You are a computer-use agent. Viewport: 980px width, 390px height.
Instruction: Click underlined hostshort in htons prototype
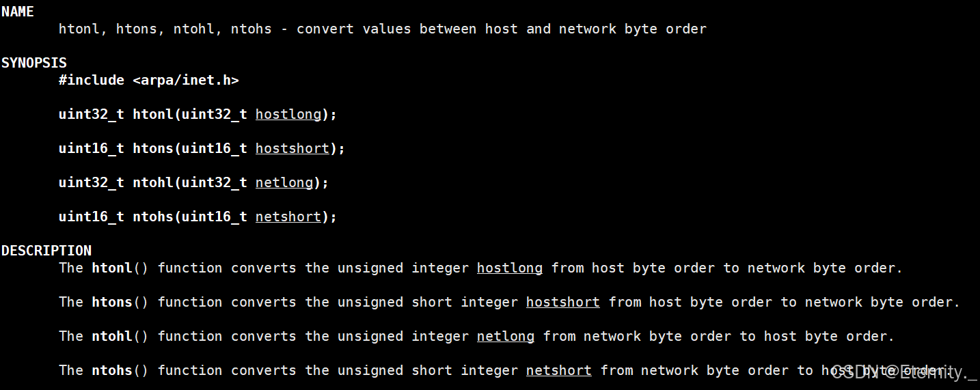click(292, 148)
